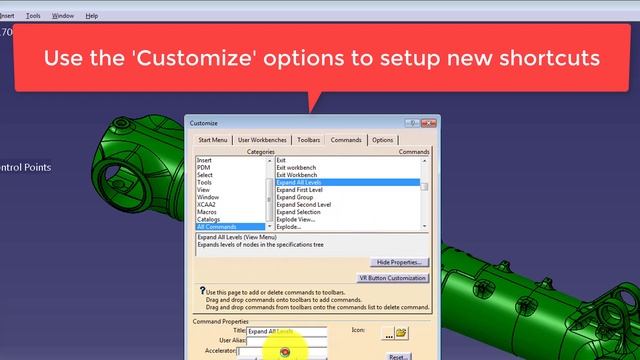Click the Hide Properties... button

pyautogui.click(x=399, y=262)
